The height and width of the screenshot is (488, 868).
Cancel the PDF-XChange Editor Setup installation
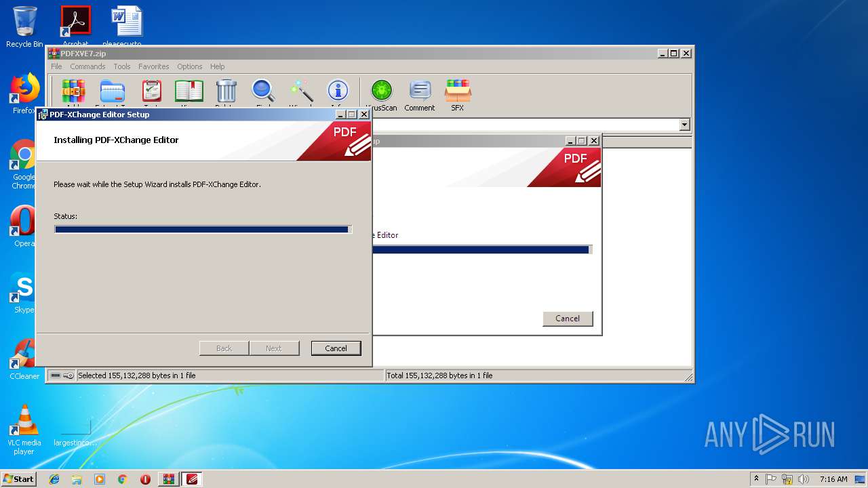(x=336, y=348)
